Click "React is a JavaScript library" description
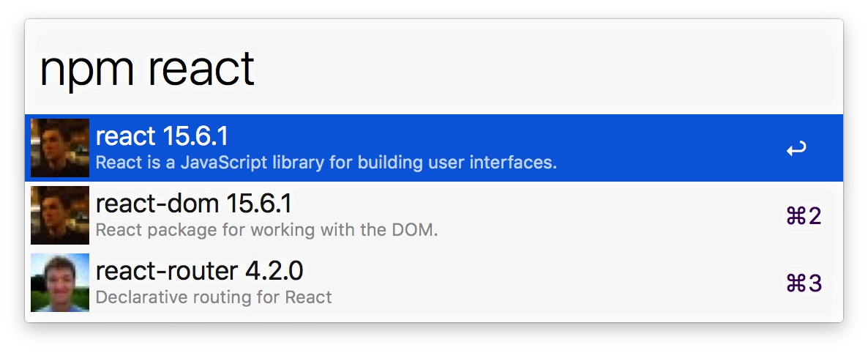The image size is (868, 353). 326,162
